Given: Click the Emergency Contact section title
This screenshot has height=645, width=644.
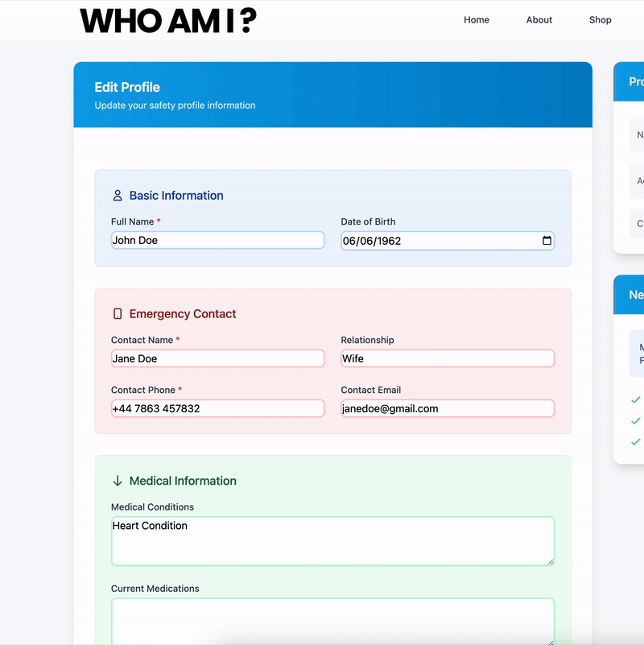Looking at the screenshot, I should click(x=183, y=314).
